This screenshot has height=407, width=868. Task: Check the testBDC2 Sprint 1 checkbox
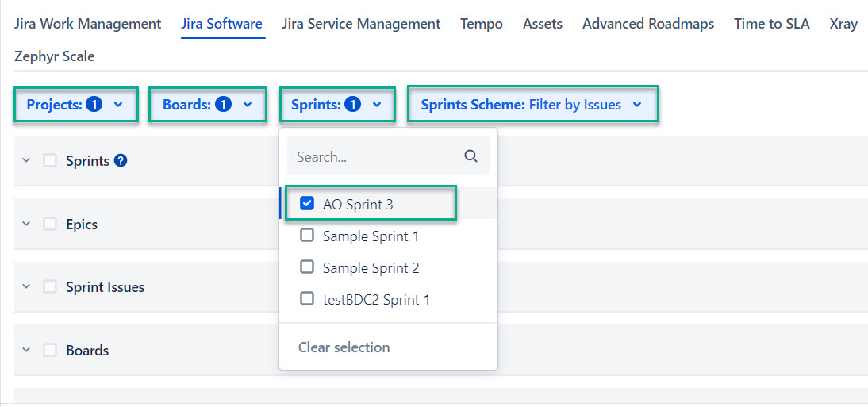point(307,299)
